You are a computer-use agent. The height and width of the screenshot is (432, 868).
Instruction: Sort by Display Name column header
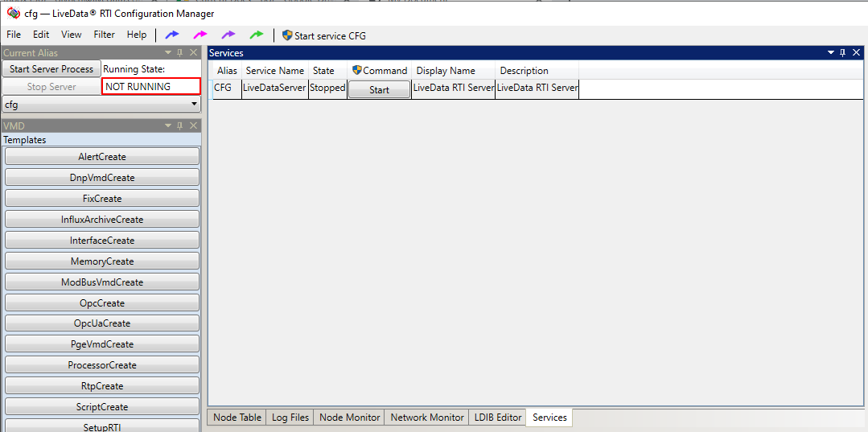point(454,71)
